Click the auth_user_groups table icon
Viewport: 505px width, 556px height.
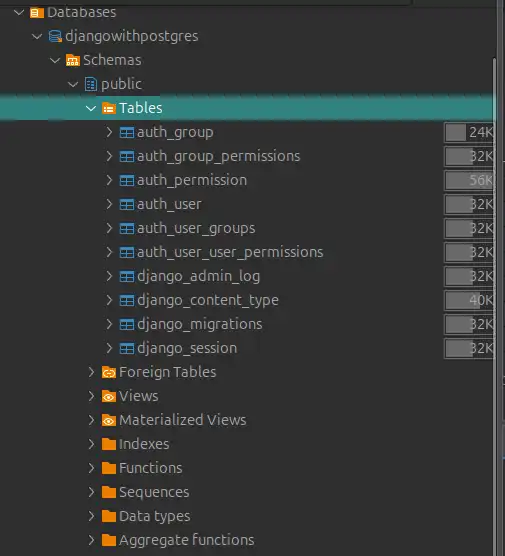tap(127, 228)
